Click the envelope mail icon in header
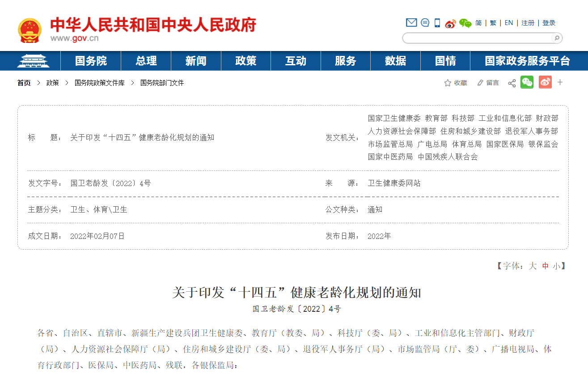 411,23
